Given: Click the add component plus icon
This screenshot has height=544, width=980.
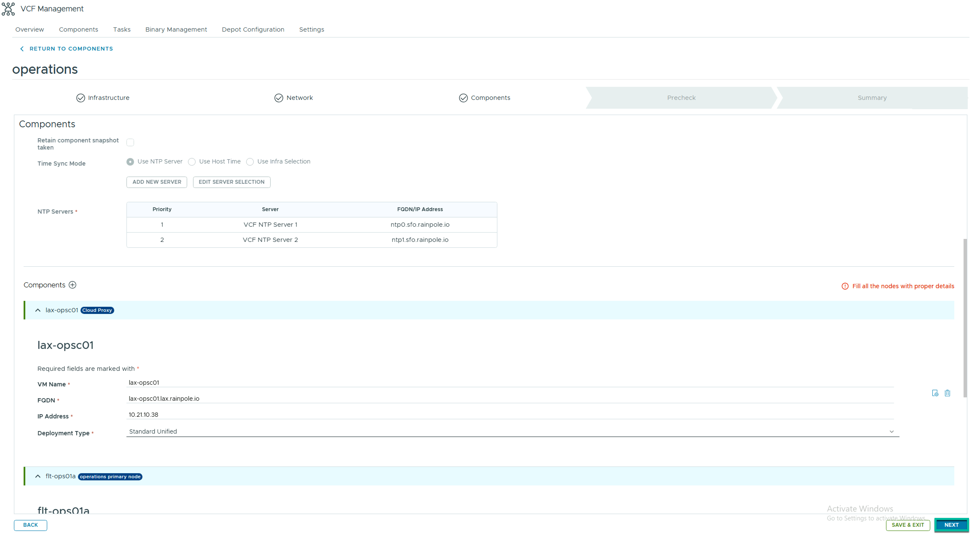Looking at the screenshot, I should [x=72, y=285].
